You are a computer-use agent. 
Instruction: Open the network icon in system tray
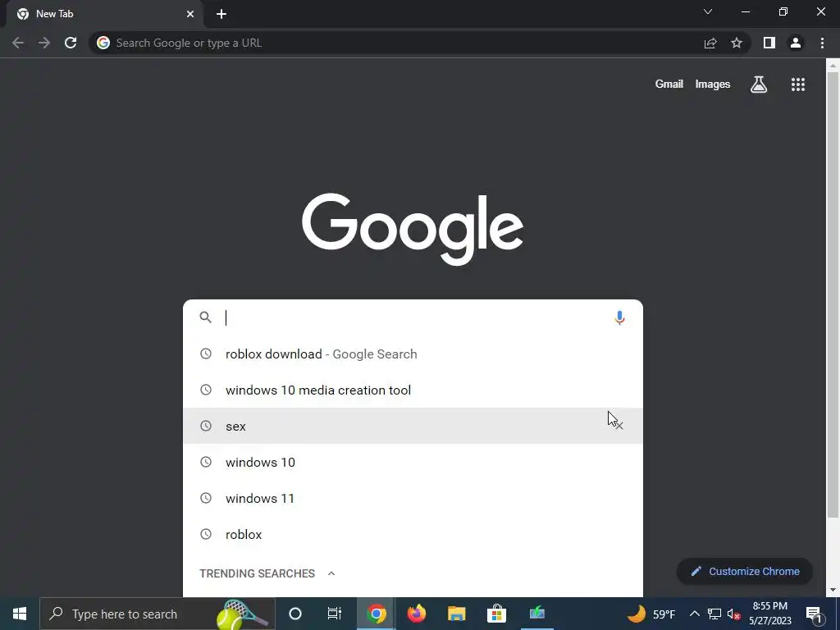point(714,614)
